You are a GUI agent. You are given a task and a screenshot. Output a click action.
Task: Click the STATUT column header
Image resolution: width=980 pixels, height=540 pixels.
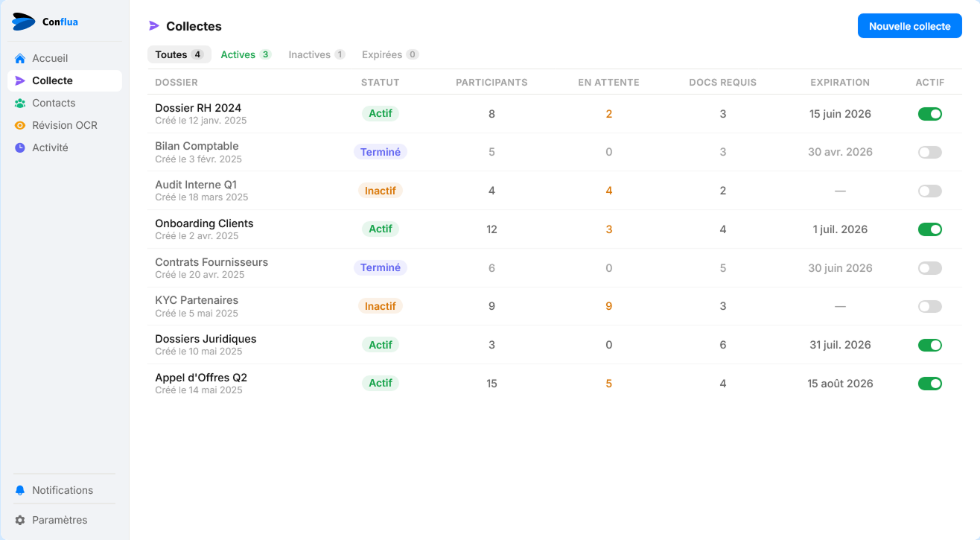(380, 83)
